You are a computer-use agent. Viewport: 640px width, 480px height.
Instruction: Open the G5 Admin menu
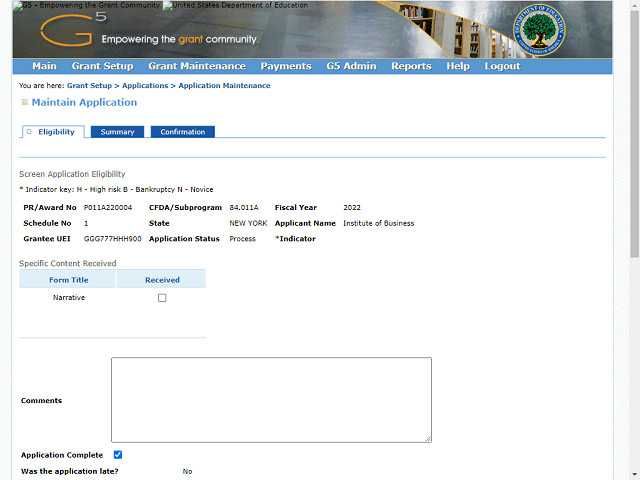point(351,66)
